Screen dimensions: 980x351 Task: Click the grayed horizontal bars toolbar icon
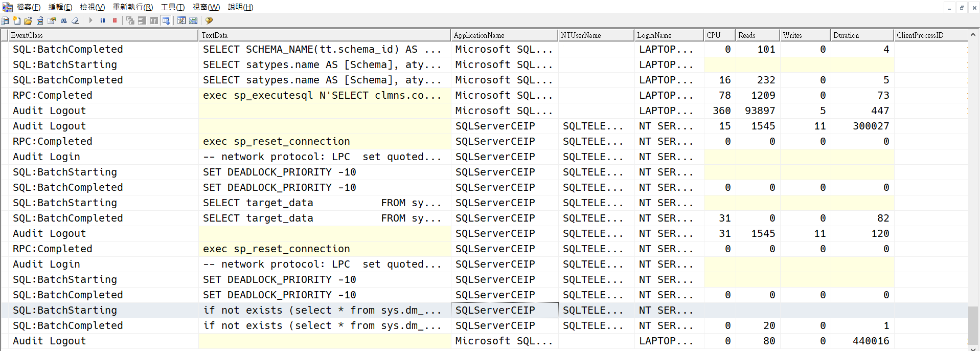pos(142,20)
